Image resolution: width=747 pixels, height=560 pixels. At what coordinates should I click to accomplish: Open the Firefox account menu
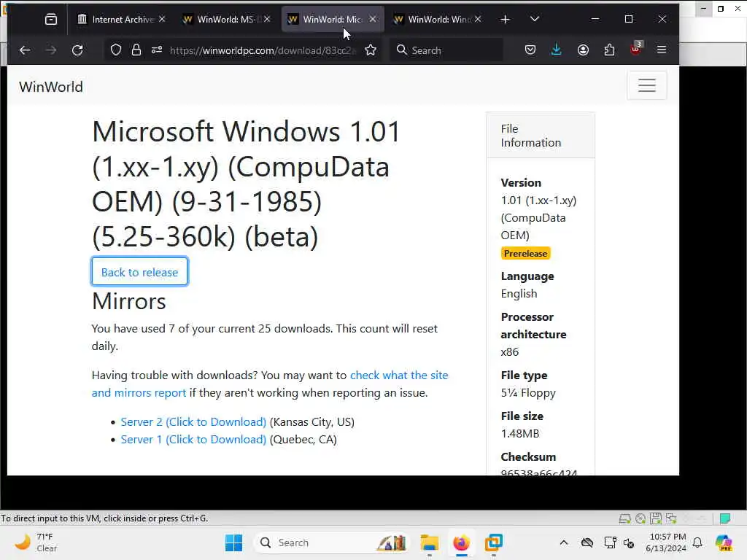pyautogui.click(x=583, y=50)
